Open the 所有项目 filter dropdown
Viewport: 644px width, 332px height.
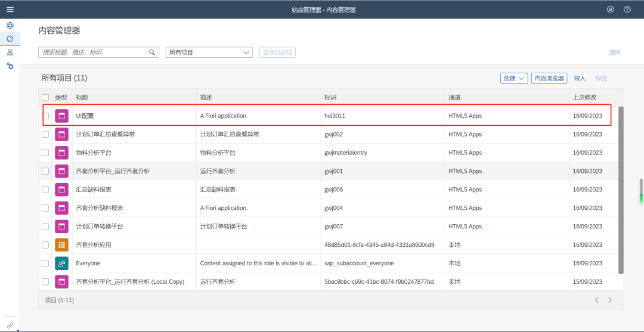tap(209, 52)
